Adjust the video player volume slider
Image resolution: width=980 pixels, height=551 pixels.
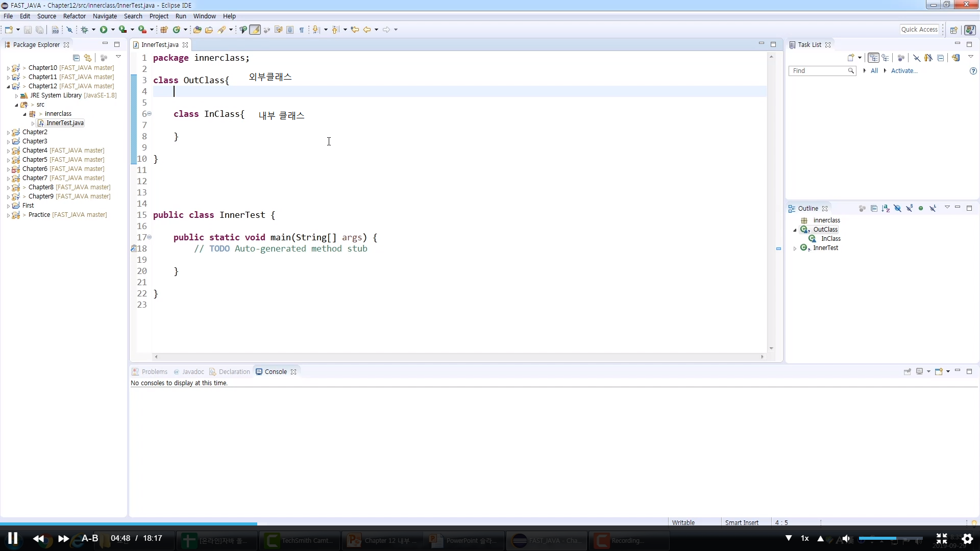[890, 538]
